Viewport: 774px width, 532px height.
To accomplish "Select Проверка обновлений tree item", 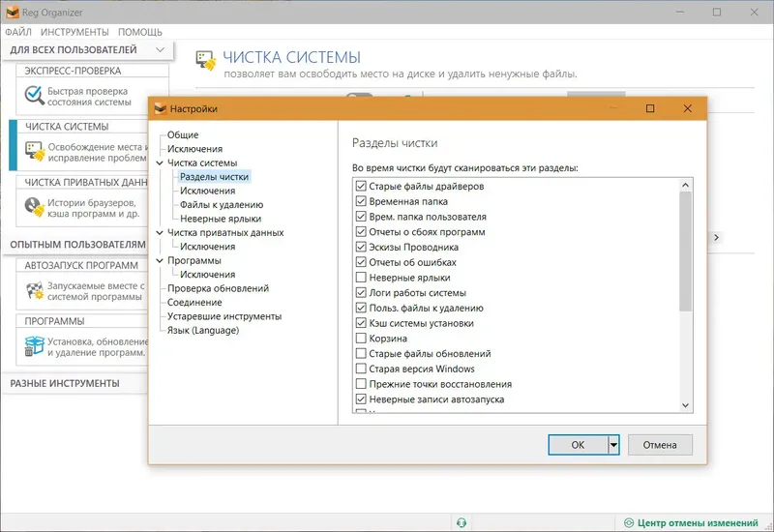I will (x=219, y=288).
